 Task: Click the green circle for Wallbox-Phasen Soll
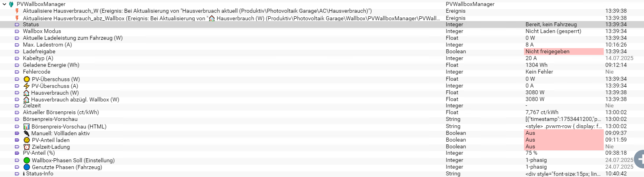click(27, 160)
